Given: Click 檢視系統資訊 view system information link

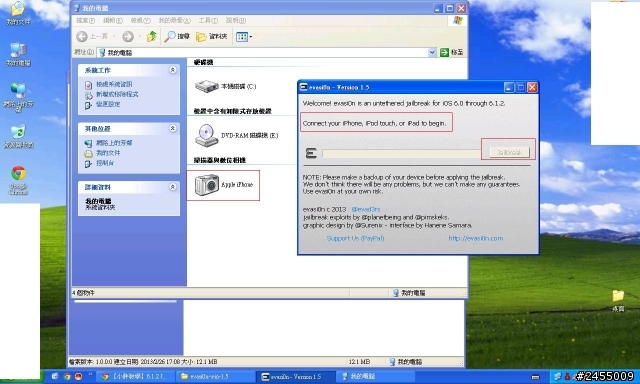Looking at the screenshot, I should tap(114, 84).
